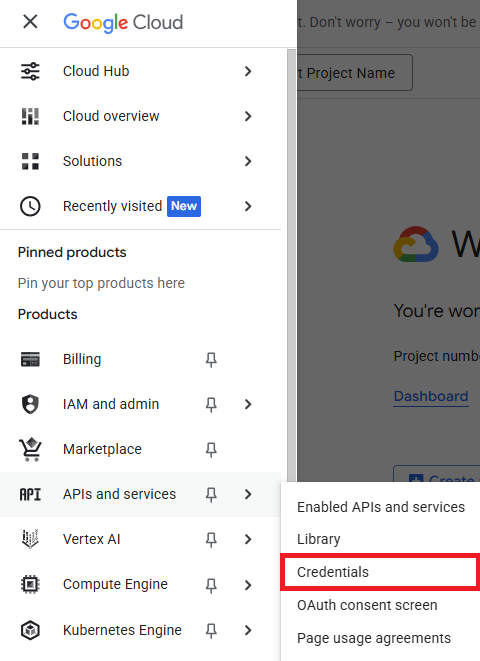Open Solutions menu entry
This screenshot has height=661, width=480.
point(140,161)
